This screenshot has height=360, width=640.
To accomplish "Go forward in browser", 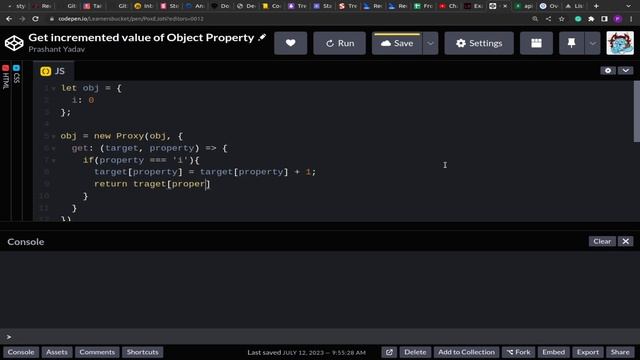I will 22,19.
